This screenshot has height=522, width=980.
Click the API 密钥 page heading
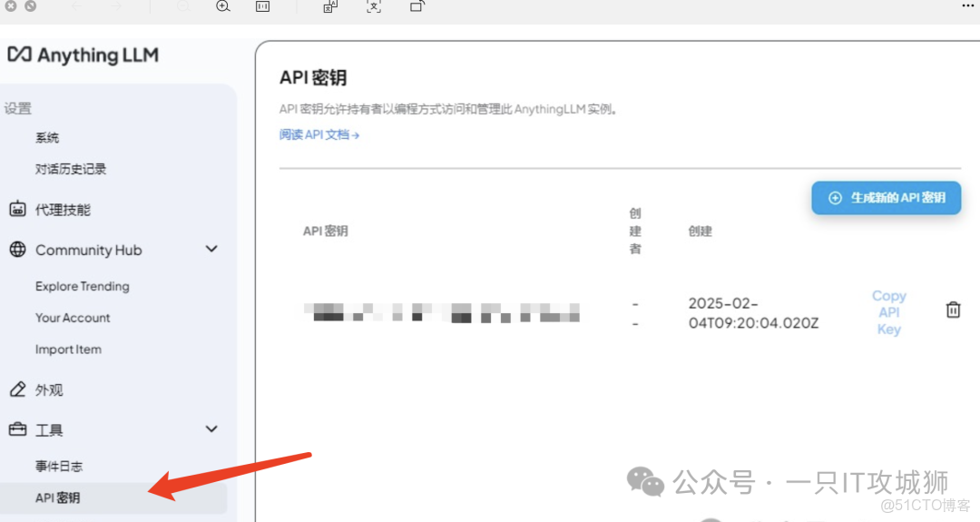pyautogui.click(x=313, y=77)
